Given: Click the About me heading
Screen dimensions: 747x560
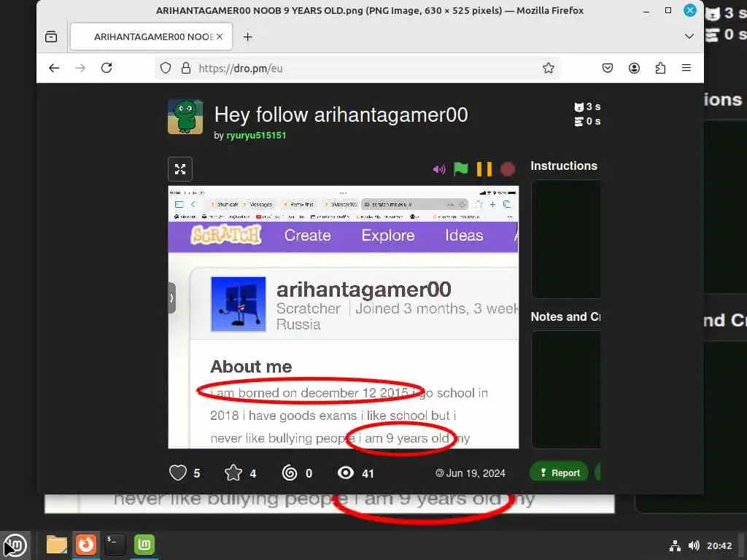Looking at the screenshot, I should pos(251,367).
